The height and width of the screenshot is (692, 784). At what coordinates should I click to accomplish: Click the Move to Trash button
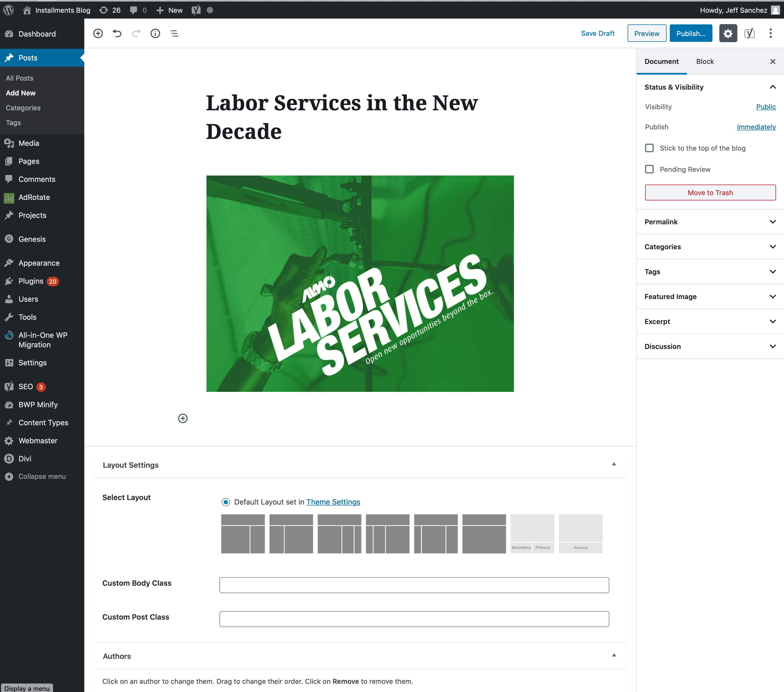click(x=710, y=192)
